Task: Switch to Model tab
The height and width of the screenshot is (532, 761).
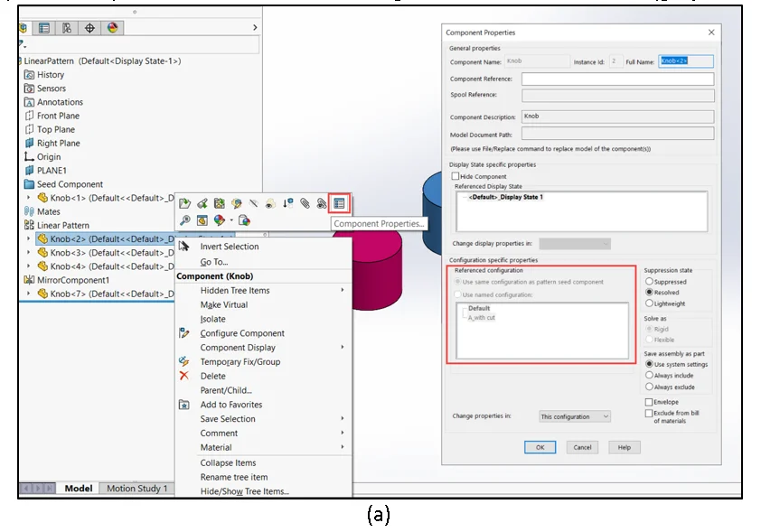Action: [78, 489]
